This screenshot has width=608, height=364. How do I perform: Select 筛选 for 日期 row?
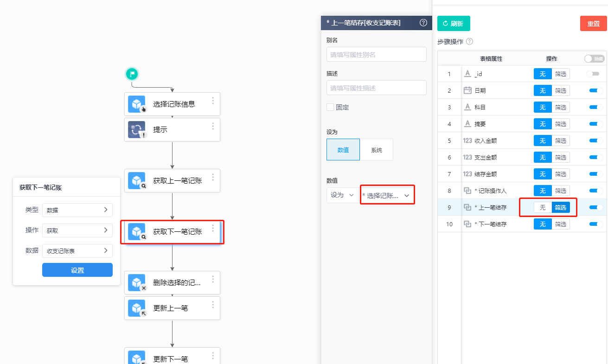click(561, 90)
